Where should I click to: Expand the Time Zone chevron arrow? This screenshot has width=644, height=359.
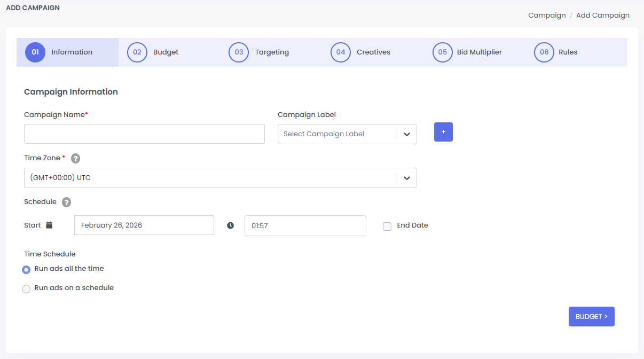[407, 178]
